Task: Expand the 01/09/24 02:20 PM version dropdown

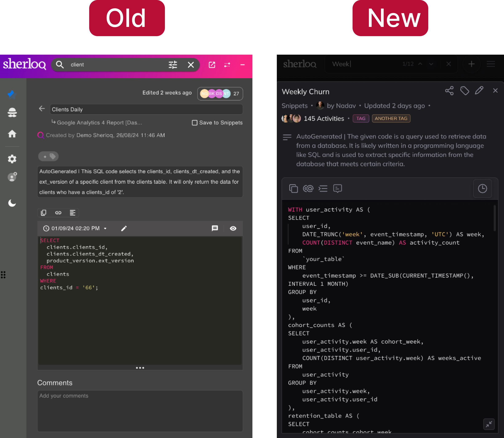Action: (105, 228)
